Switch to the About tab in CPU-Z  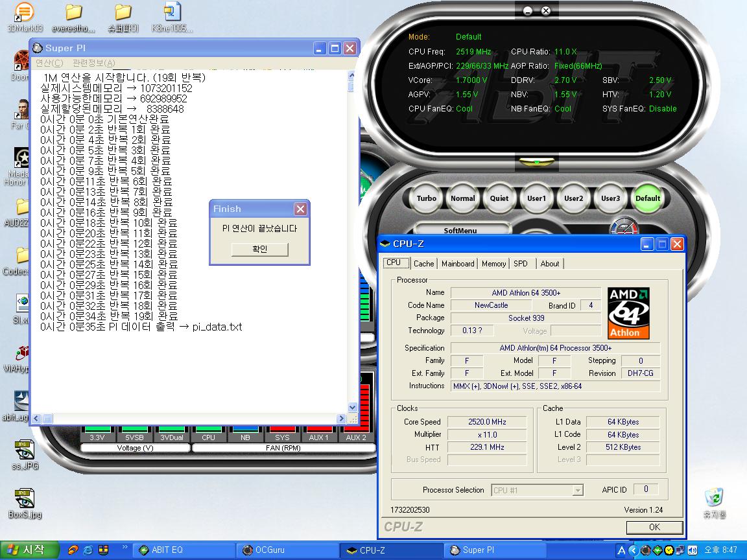(x=550, y=263)
